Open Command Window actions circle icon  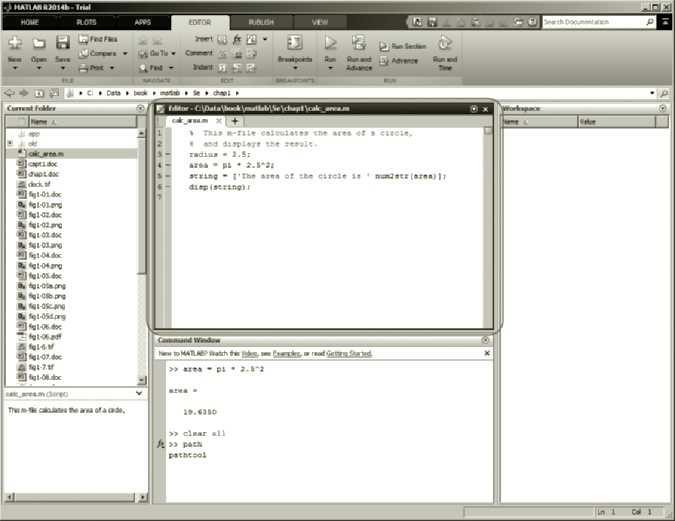(485, 340)
